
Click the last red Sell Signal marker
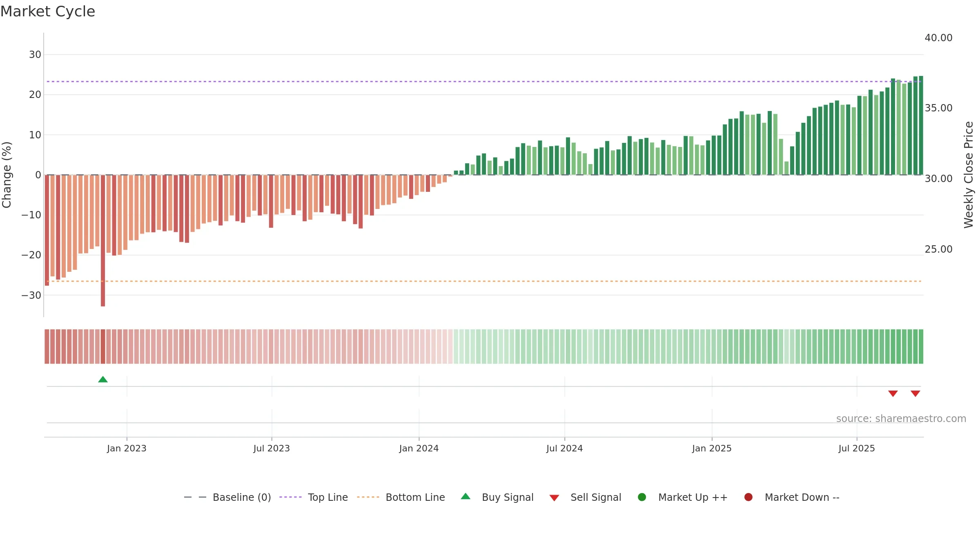tap(915, 393)
